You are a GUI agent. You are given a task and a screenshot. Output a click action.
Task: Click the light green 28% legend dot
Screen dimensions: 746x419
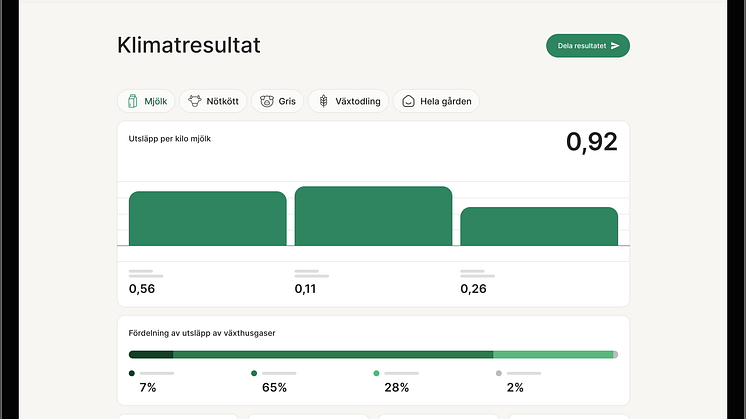pyautogui.click(x=376, y=373)
